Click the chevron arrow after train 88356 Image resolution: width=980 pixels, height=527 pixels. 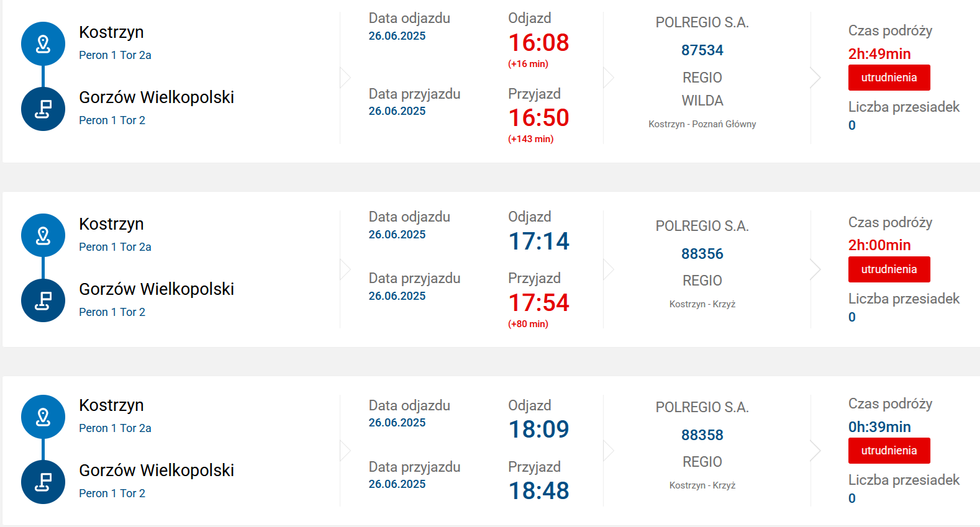815,269
